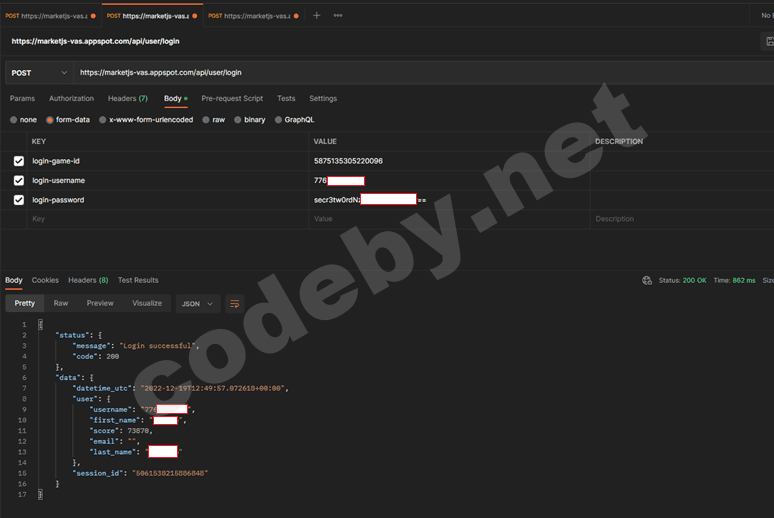
Task: Switch response view to Pretty
Action: point(25,303)
